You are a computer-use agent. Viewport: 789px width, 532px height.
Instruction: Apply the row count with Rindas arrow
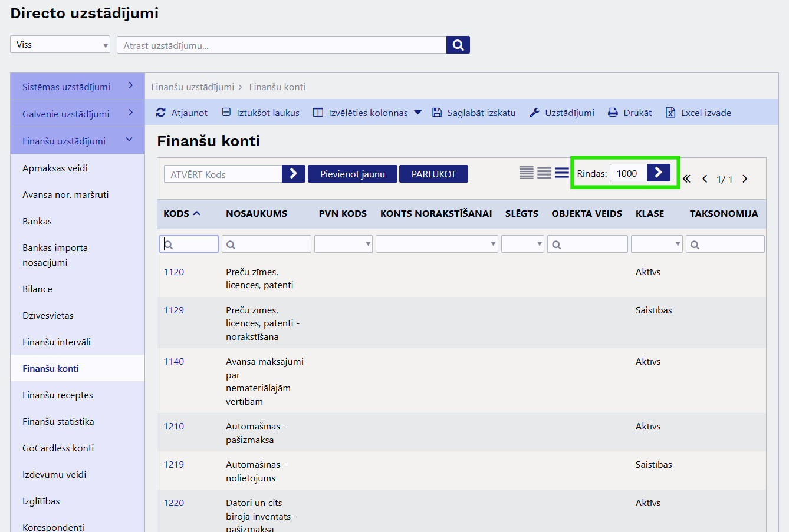(x=658, y=173)
